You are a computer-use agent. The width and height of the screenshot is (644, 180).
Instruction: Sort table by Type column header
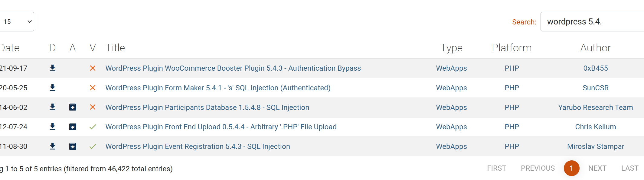click(451, 48)
